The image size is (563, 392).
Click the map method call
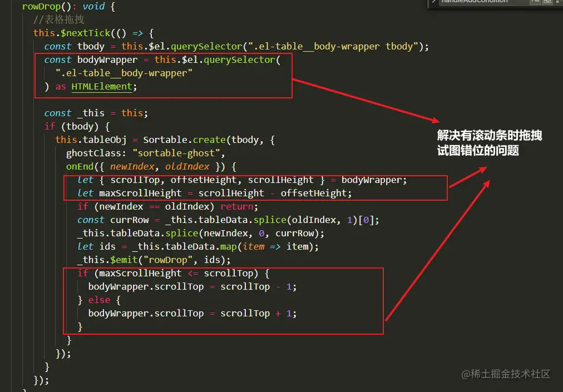click(228, 247)
